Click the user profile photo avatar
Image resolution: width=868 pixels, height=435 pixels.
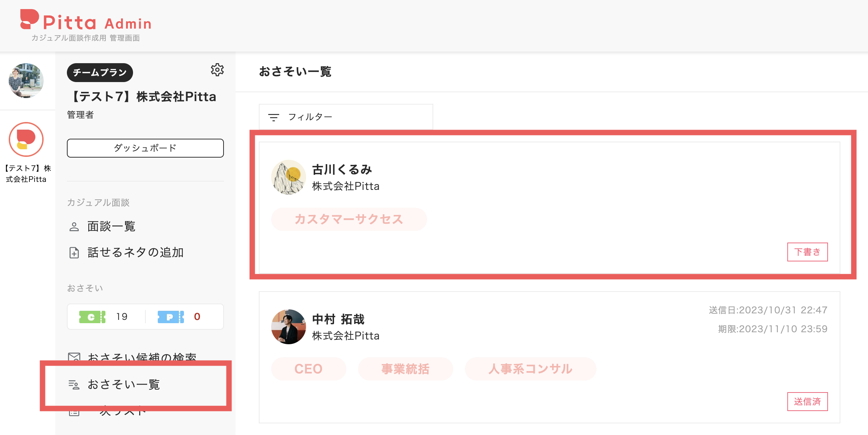(x=26, y=81)
